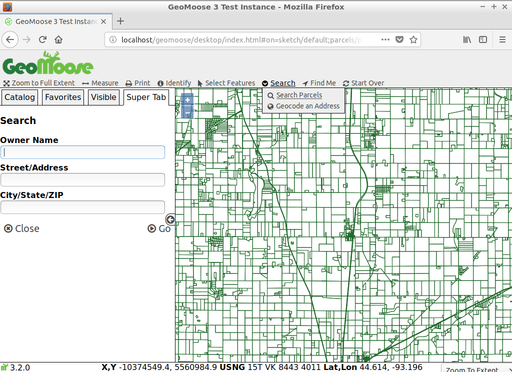Open Firefox hamburger menu
This screenshot has width=512, height=372.
coord(503,40)
